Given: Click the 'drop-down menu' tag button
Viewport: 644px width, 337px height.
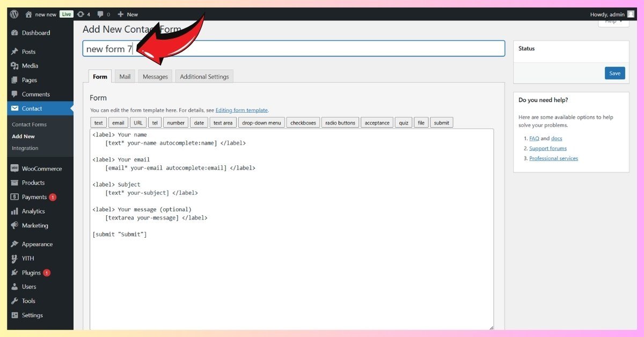Looking at the screenshot, I should (x=261, y=123).
